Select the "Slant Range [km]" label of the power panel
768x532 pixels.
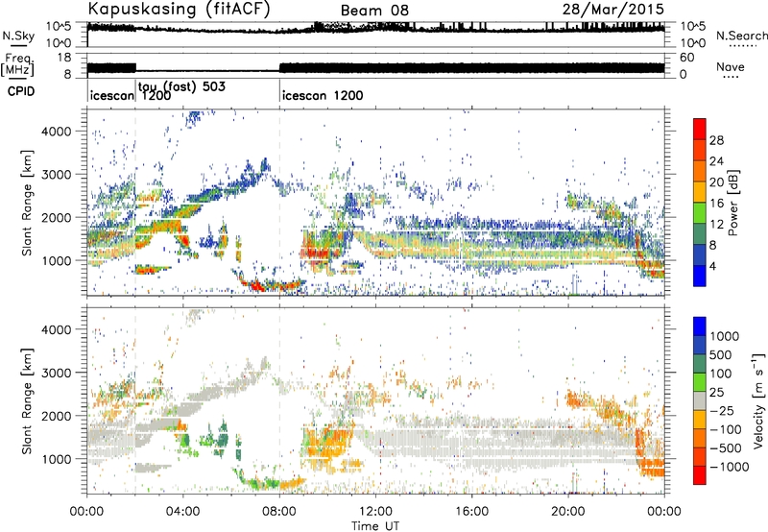pos(27,203)
